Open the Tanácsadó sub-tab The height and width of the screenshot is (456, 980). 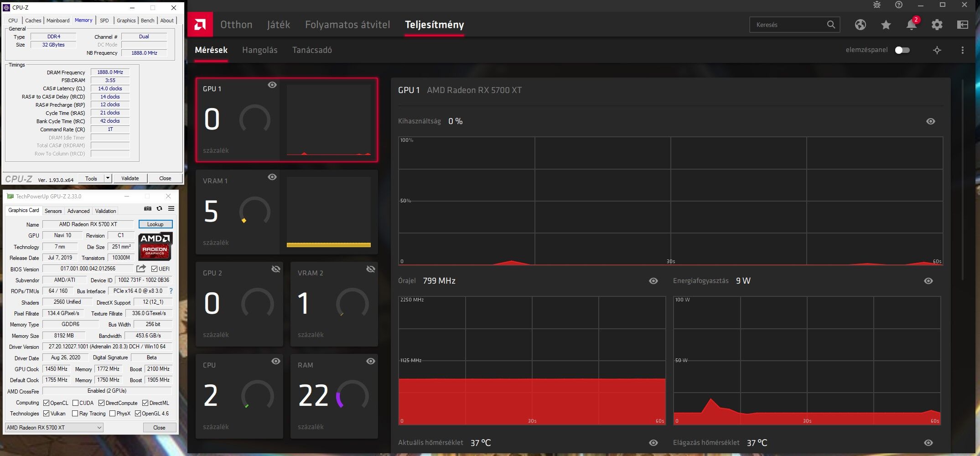pyautogui.click(x=312, y=50)
